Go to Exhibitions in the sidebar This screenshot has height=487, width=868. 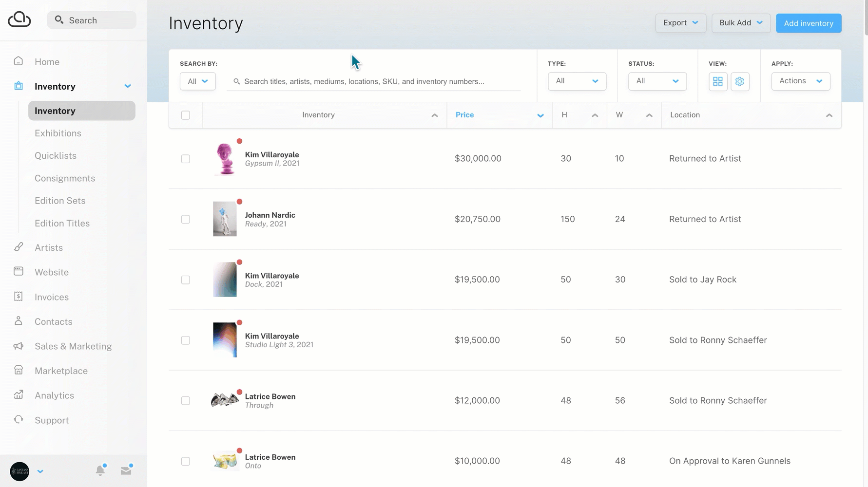58,133
